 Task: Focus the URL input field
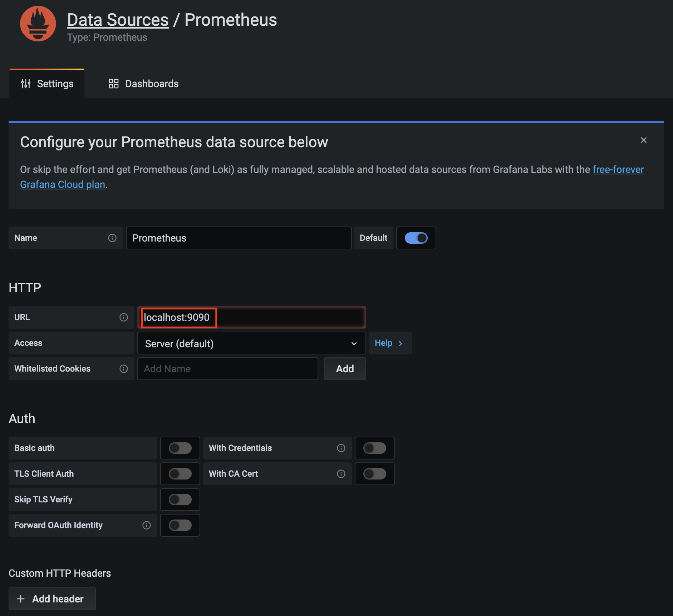[252, 317]
